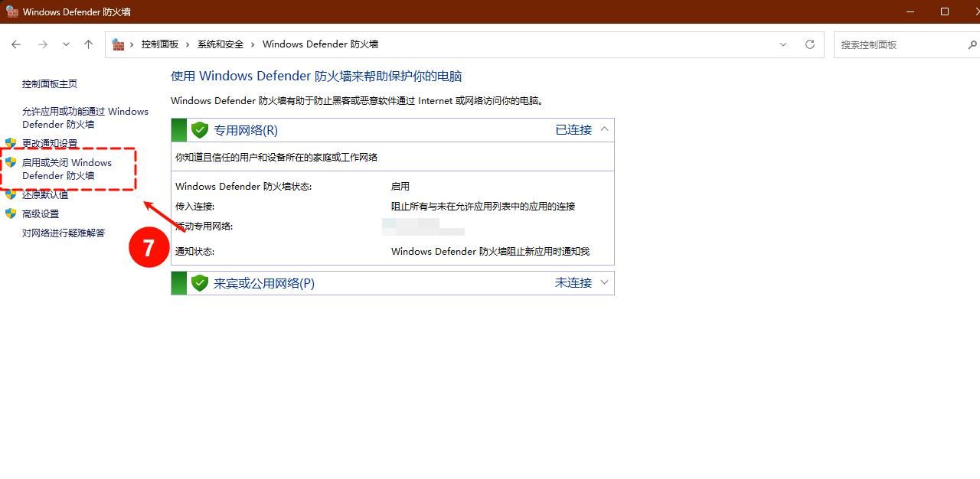This screenshot has width=980, height=479.
Task: Click shield icon beside 更改通知设置
Action: click(11, 143)
